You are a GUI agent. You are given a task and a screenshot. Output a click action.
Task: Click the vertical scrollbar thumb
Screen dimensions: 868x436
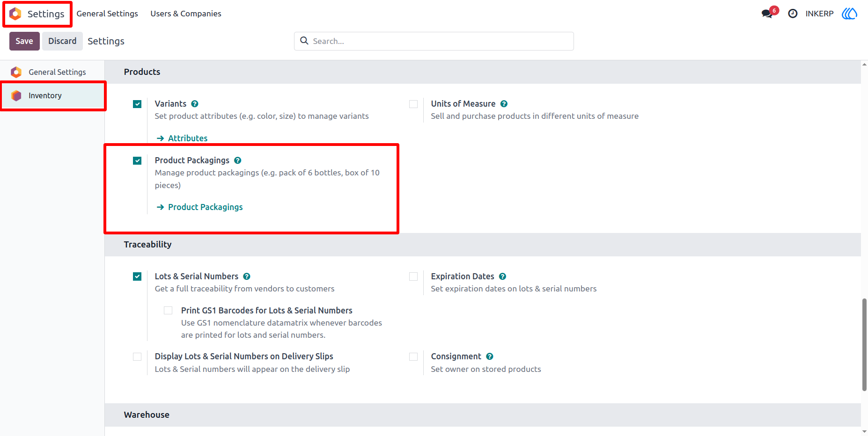(x=864, y=344)
